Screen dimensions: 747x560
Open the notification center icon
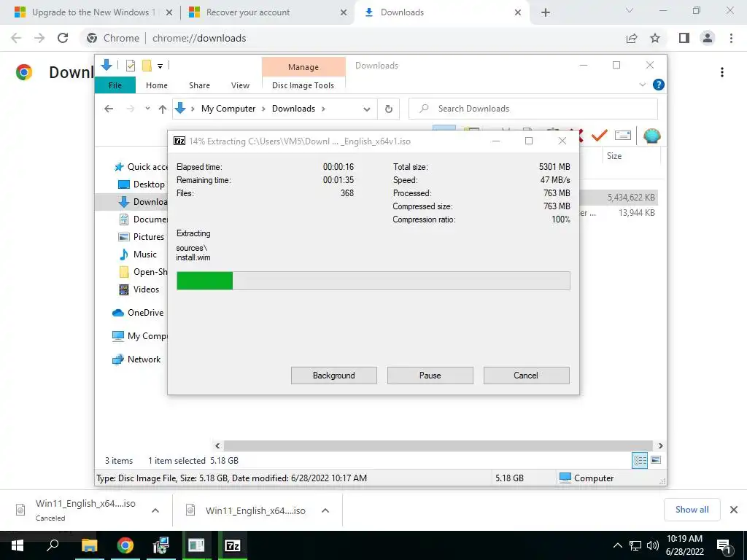coord(724,546)
